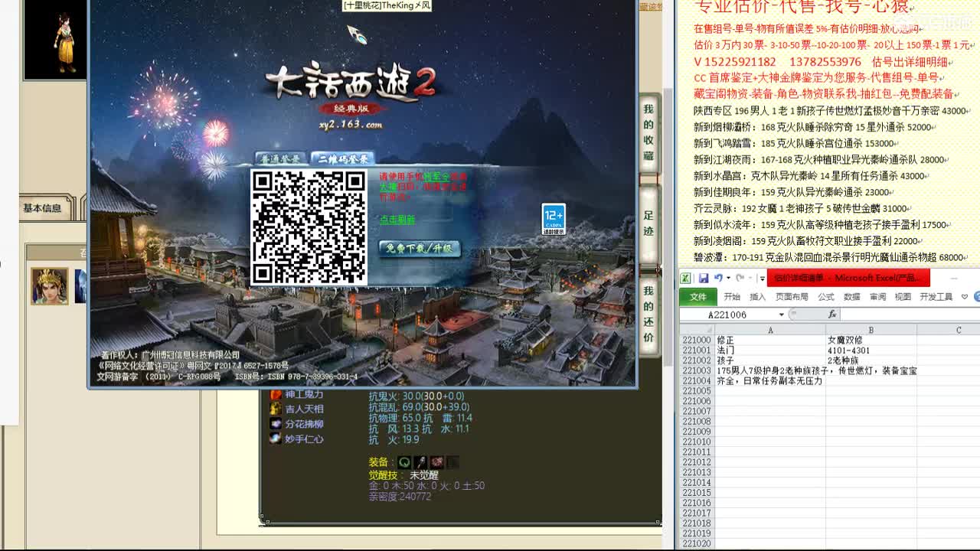Click the fx insert function icon

[832, 315]
